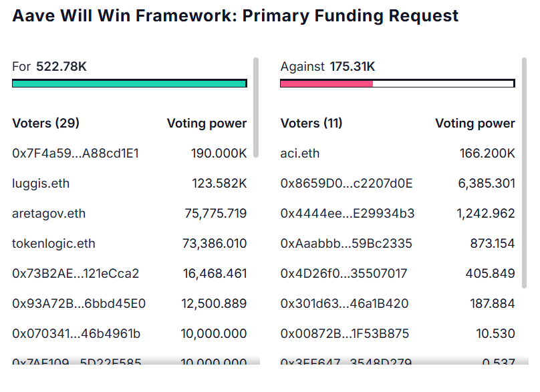Screen dimensions: 540x392
Task: Open luggis.eth voter profile
Action: click(x=41, y=184)
